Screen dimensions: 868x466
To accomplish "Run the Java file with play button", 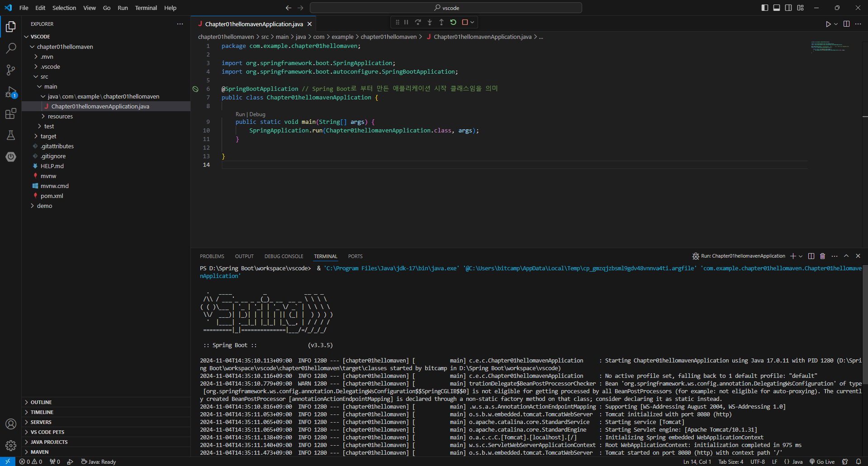I will (x=828, y=24).
